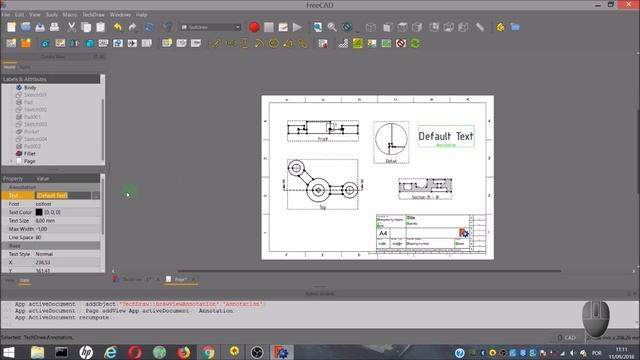The image size is (640, 360).
Task: Open the workbench selector dropdown
Action: 211,27
